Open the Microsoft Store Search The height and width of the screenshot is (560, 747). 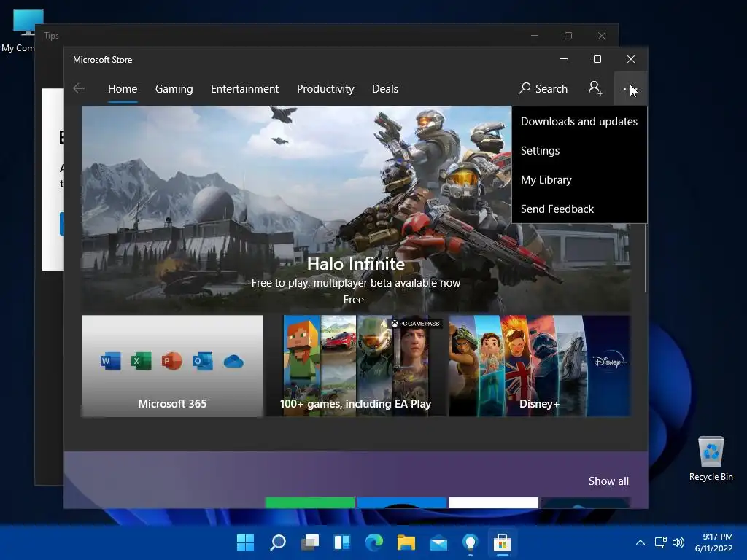pyautogui.click(x=543, y=88)
